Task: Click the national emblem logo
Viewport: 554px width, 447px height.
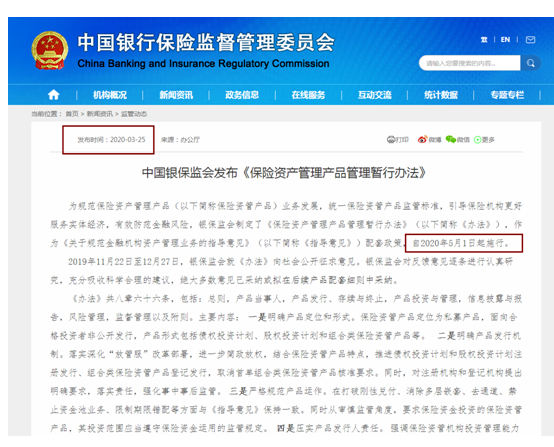Action: click(x=49, y=50)
